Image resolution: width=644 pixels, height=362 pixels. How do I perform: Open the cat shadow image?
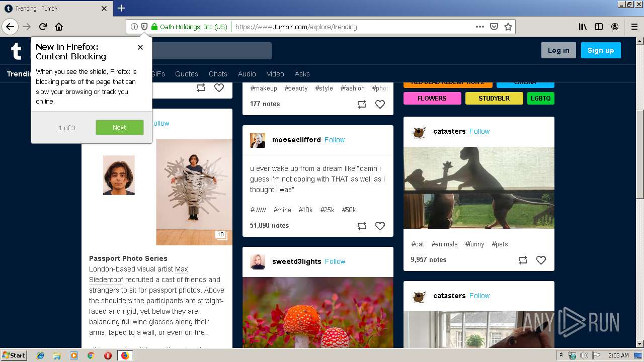tap(479, 188)
